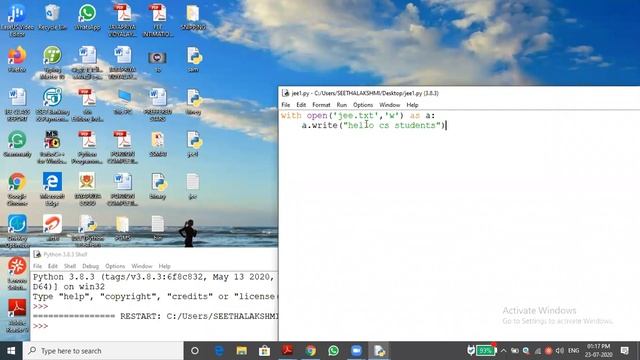The image size is (640, 360).
Task: Click the Python 3.8.3 Shell title bar
Action: [154, 254]
